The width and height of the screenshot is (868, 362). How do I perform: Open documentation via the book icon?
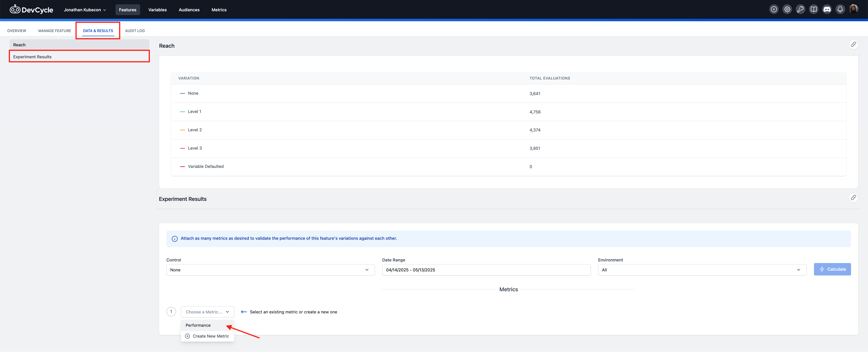814,9
